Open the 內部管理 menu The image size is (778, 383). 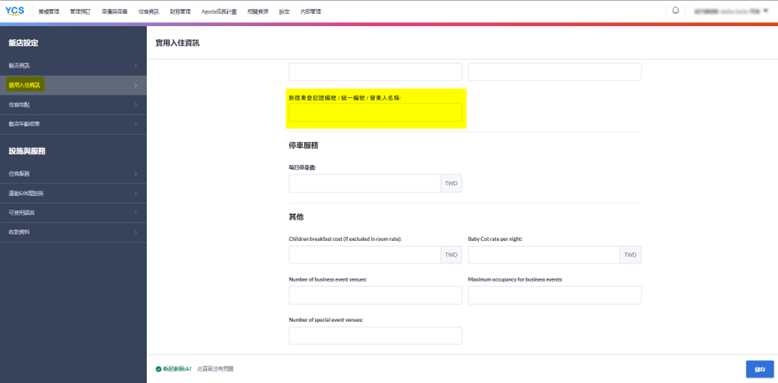[x=311, y=11]
